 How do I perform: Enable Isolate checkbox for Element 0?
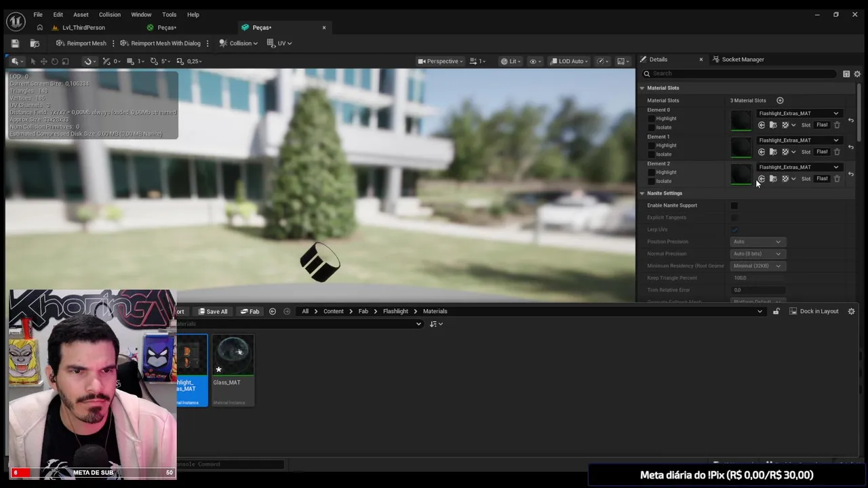pyautogui.click(x=652, y=127)
